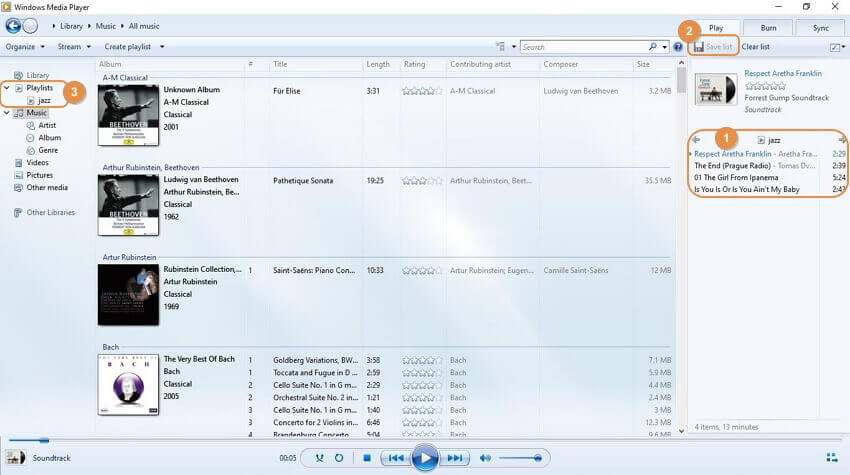Image resolution: width=850 pixels, height=475 pixels.
Task: Click the search magnifier icon
Action: (x=653, y=47)
